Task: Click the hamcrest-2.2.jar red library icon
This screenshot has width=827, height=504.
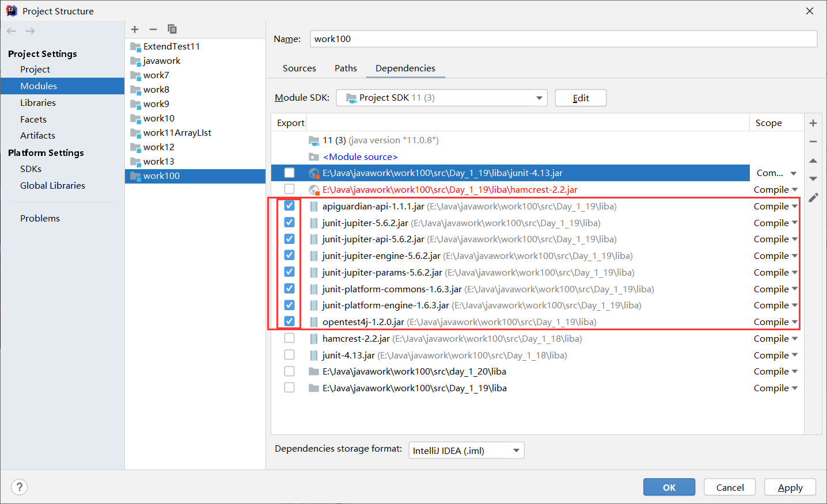Action: pyautogui.click(x=314, y=190)
